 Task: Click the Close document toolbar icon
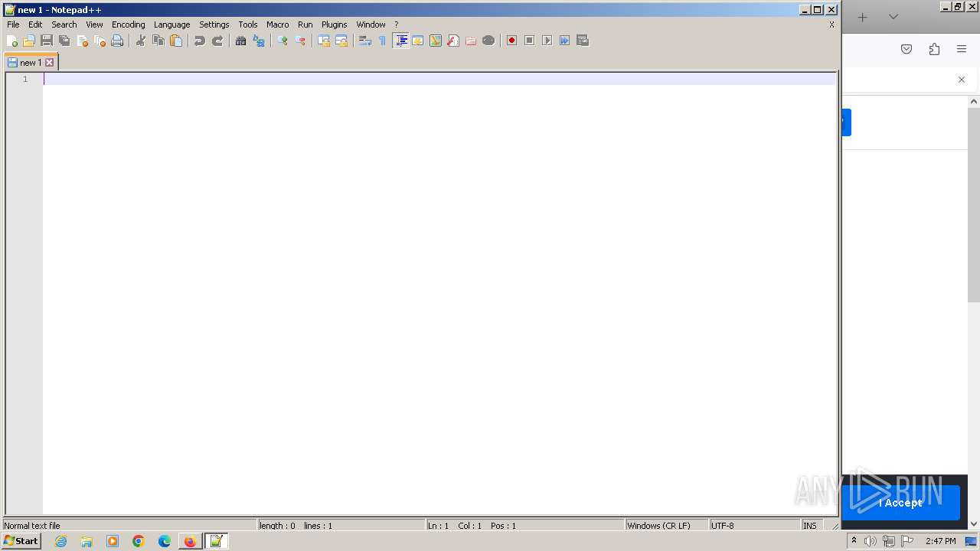click(x=82, y=41)
